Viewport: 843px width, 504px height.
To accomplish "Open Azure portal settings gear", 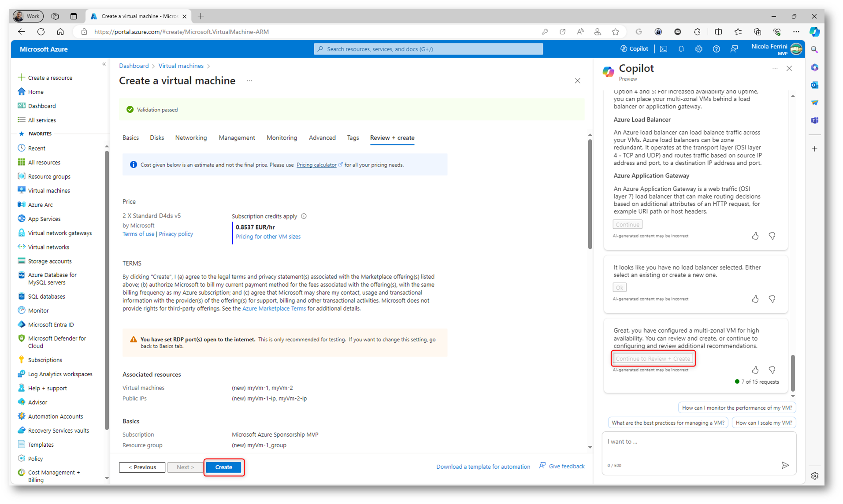I will click(698, 49).
